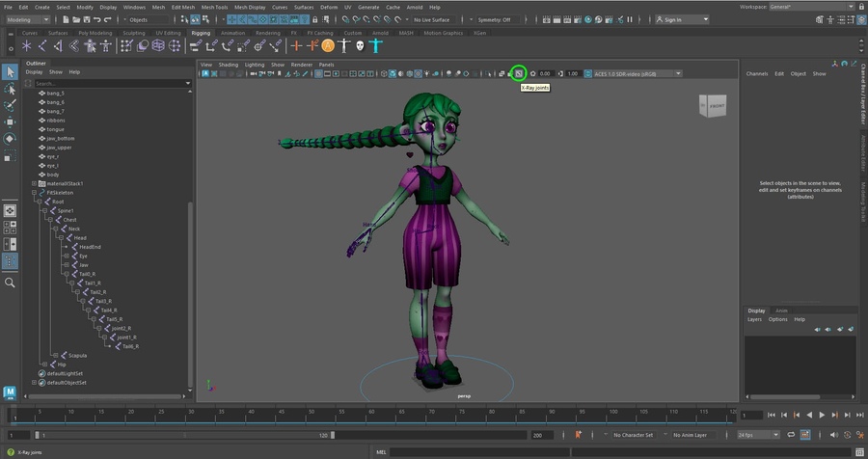Switch to the Anim layer tab

[x=781, y=310]
